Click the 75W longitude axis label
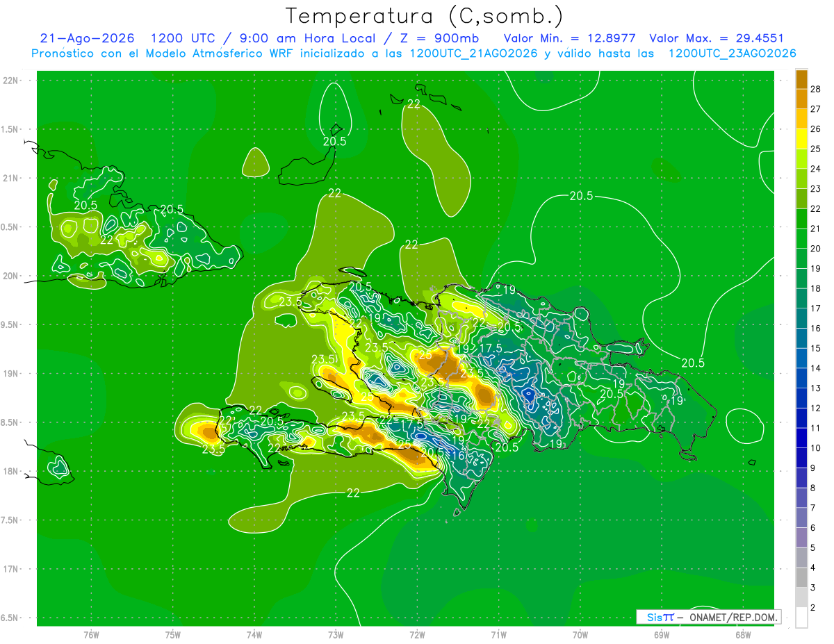This screenshot has width=834, height=644. 173,634
